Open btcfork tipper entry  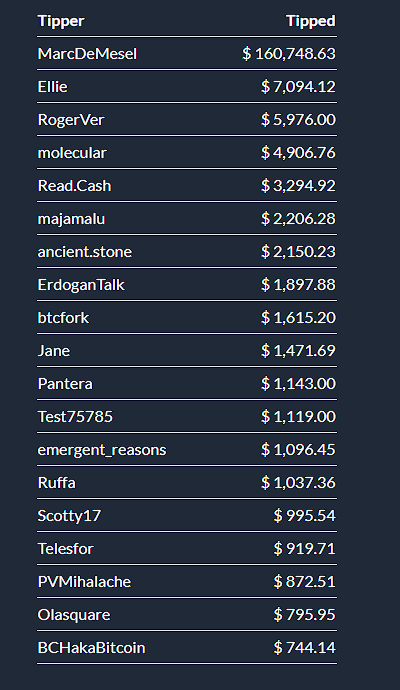coord(63,318)
